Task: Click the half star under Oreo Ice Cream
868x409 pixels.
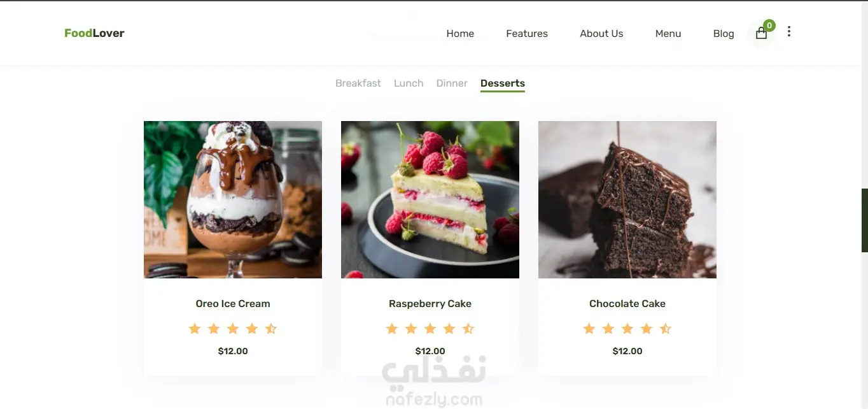Action: point(271,329)
